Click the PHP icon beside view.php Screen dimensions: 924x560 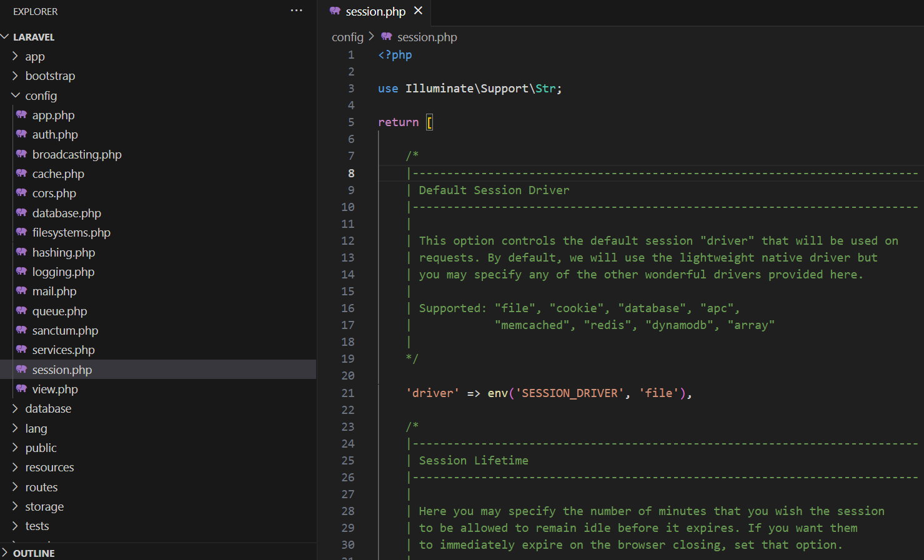click(x=21, y=389)
